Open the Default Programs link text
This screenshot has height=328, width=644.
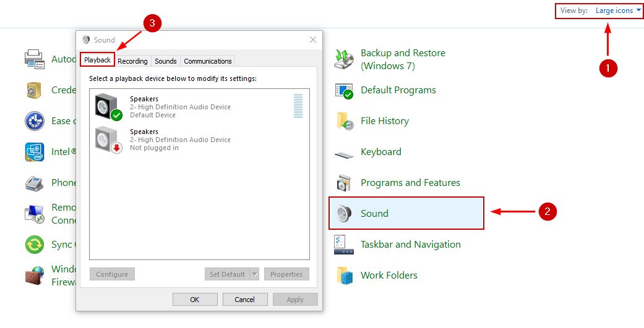click(398, 90)
